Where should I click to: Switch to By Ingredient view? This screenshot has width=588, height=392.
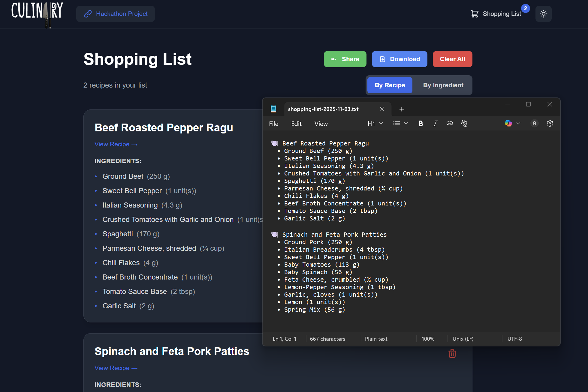pos(443,85)
